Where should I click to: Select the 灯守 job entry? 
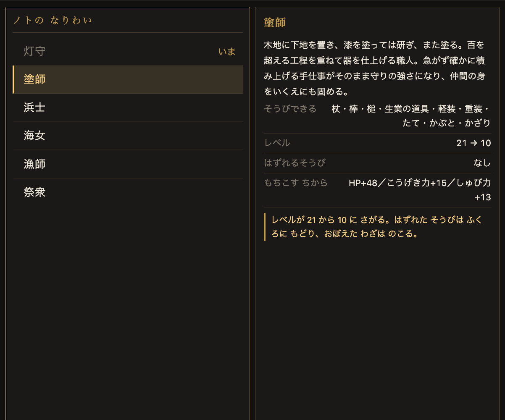click(x=128, y=51)
